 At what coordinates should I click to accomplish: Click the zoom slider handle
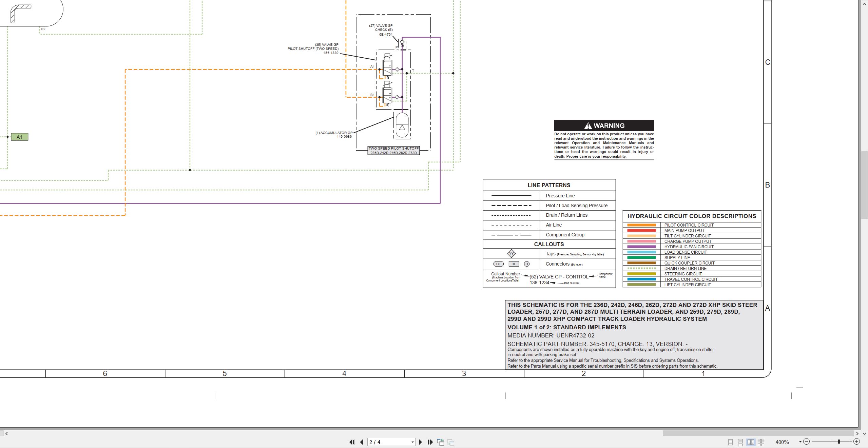(839, 442)
